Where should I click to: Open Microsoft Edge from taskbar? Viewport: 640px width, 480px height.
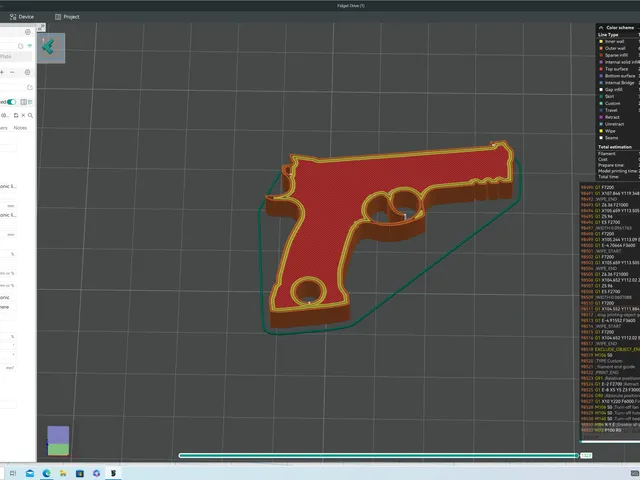[47, 473]
